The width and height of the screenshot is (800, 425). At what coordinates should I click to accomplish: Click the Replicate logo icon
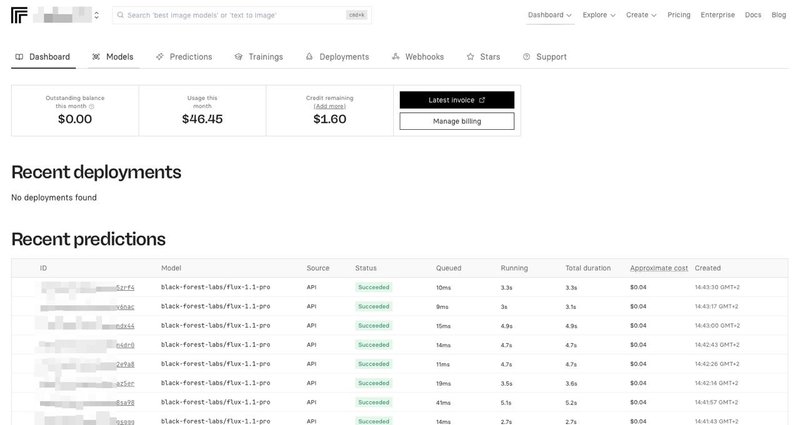click(19, 15)
